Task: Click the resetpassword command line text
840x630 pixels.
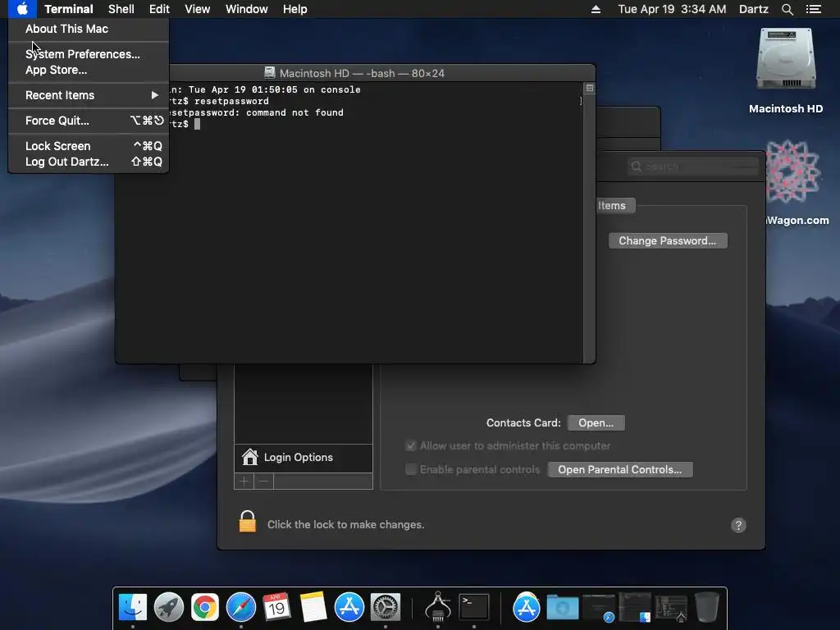Action: pyautogui.click(x=231, y=101)
